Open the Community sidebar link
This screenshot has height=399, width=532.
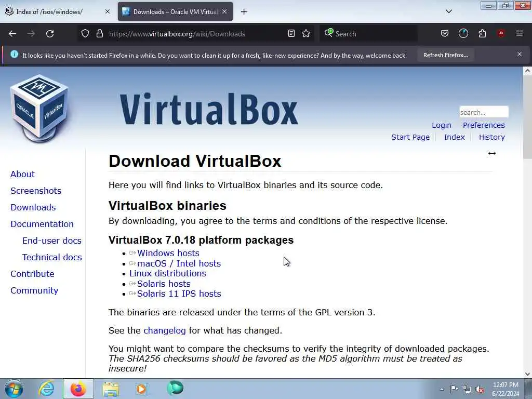(x=34, y=290)
